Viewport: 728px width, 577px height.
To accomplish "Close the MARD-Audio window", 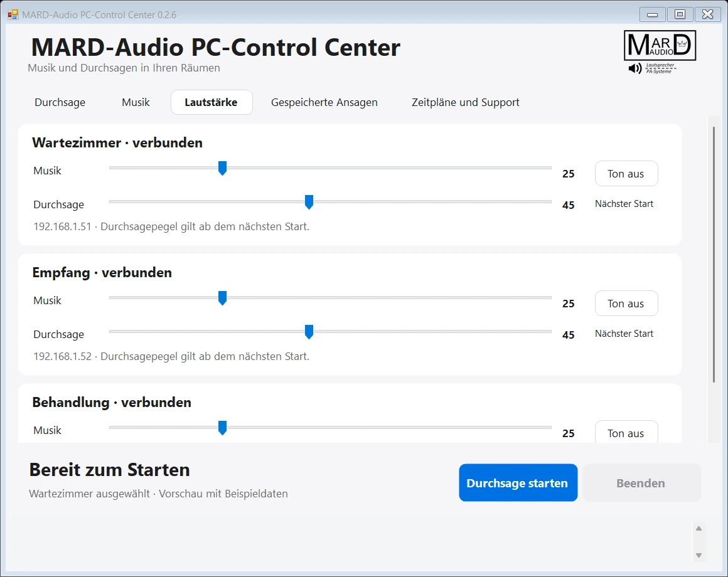I will (x=707, y=14).
